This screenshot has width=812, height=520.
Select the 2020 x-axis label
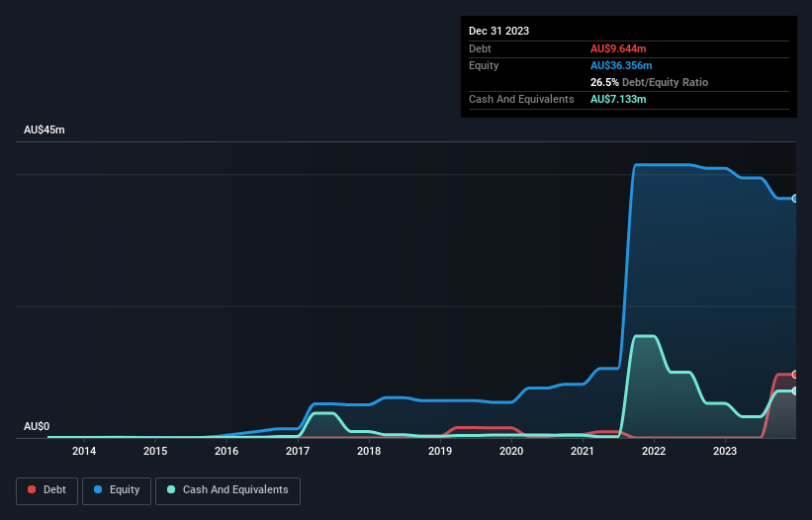[x=511, y=451]
